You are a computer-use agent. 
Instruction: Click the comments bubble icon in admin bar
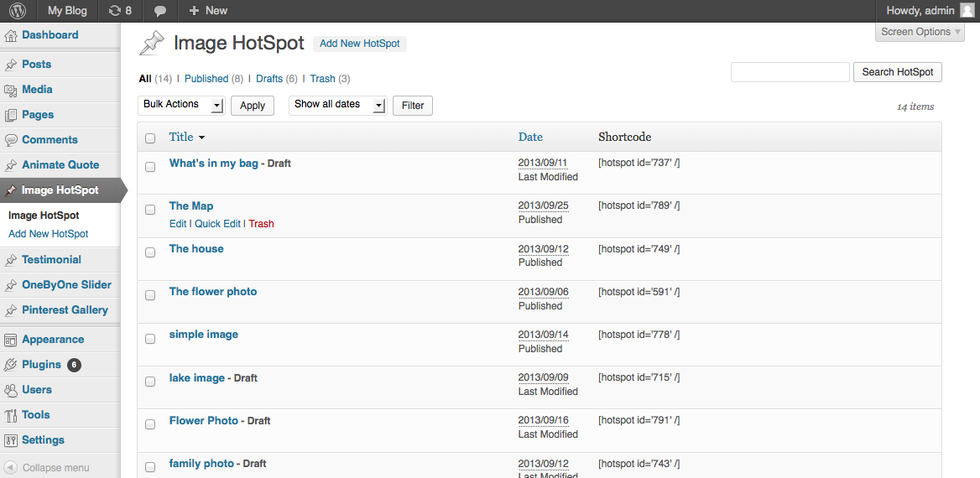[160, 11]
